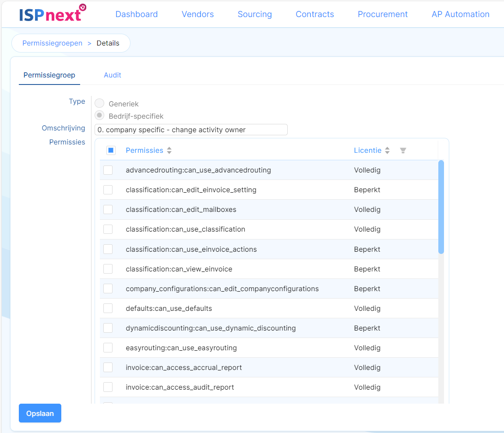Screen dimensions: 504x433
Task: Click company_configurations:can_edit_companyconfigurations text
Action: coord(222,289)
